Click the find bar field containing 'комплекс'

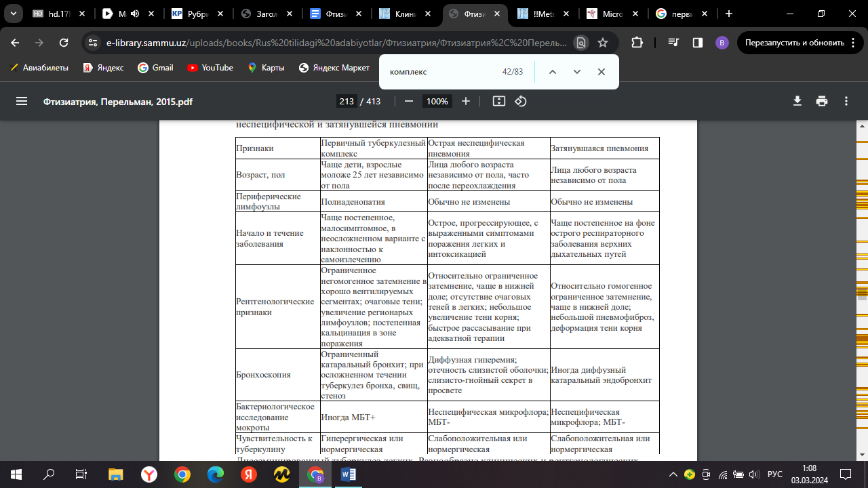coord(441,72)
